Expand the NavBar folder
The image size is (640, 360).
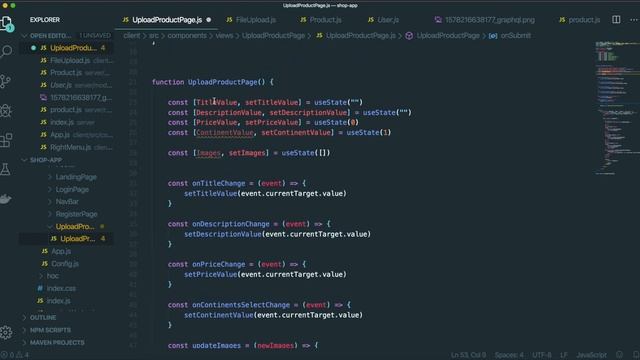coord(67,202)
